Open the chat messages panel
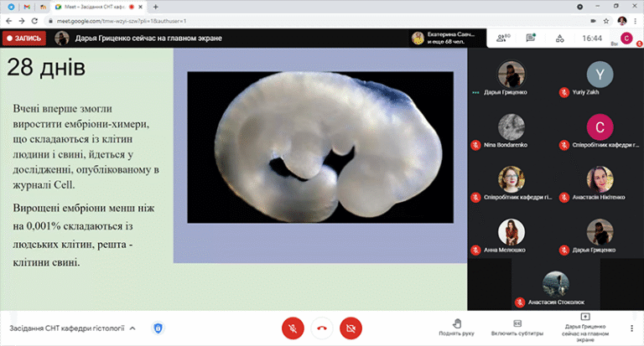This screenshot has width=644, height=346. (531, 38)
